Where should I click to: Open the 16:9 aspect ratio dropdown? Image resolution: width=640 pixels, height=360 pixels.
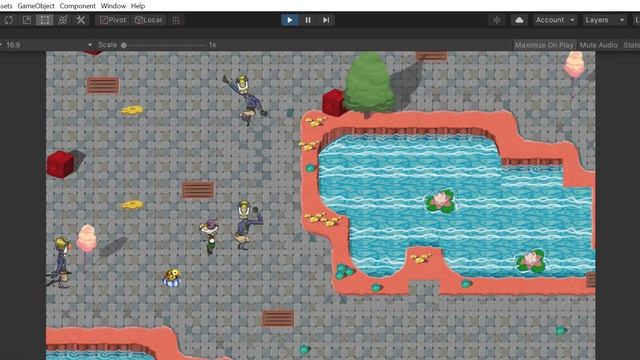(x=47, y=45)
